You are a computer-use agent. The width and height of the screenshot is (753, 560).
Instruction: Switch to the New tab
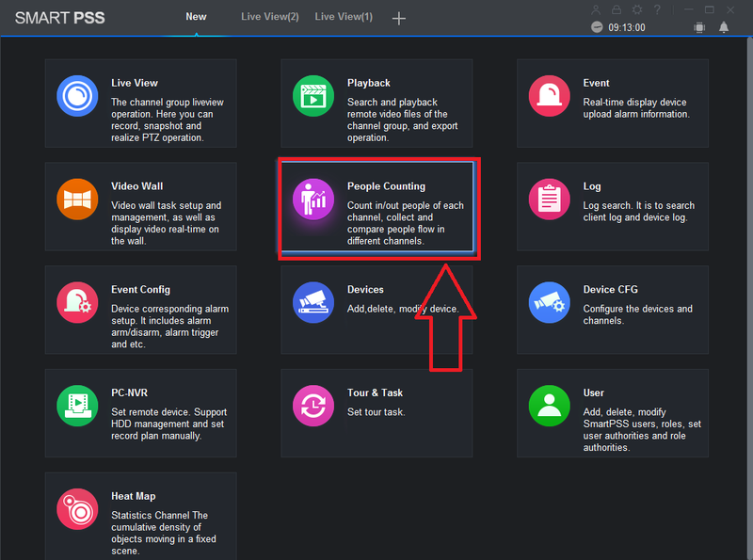tap(196, 17)
